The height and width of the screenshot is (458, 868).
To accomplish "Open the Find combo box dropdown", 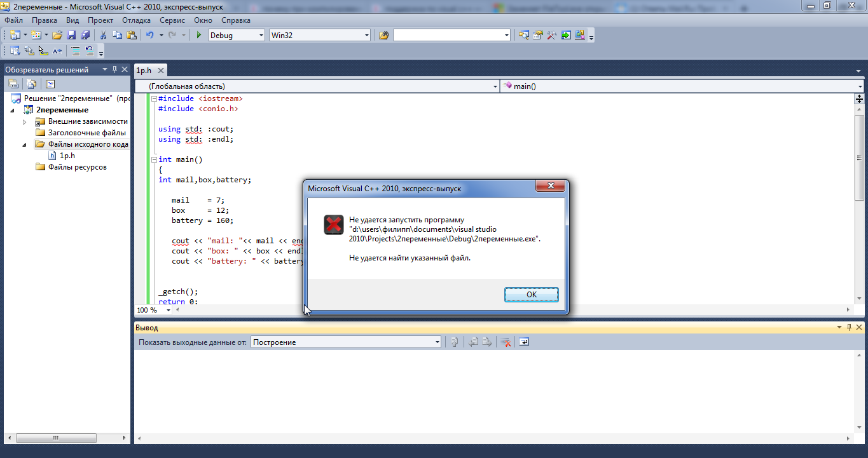I will coord(507,36).
